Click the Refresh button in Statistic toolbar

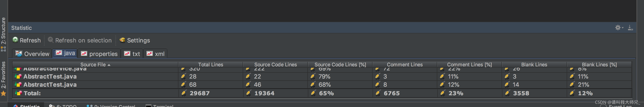27,40
